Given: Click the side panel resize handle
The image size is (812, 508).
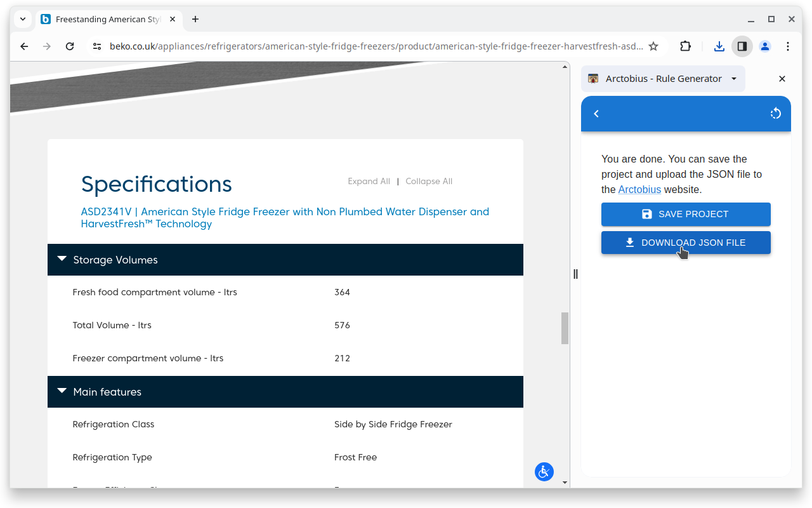Looking at the screenshot, I should (x=575, y=274).
